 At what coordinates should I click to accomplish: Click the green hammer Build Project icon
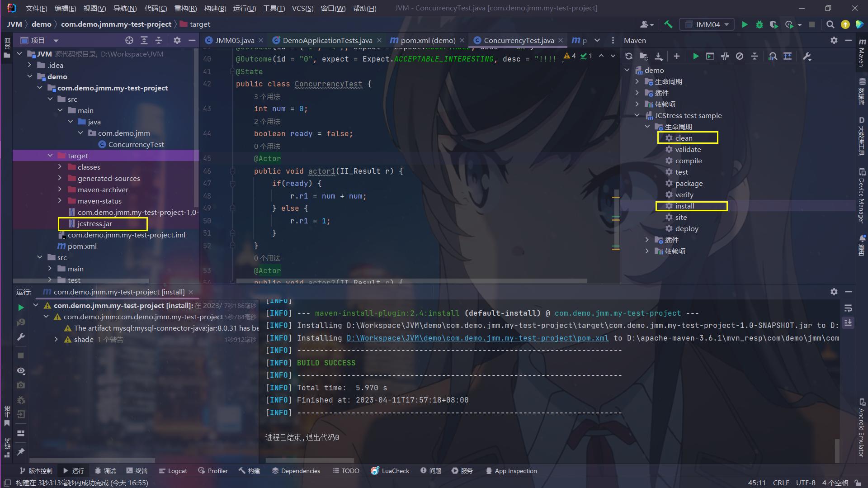point(668,24)
